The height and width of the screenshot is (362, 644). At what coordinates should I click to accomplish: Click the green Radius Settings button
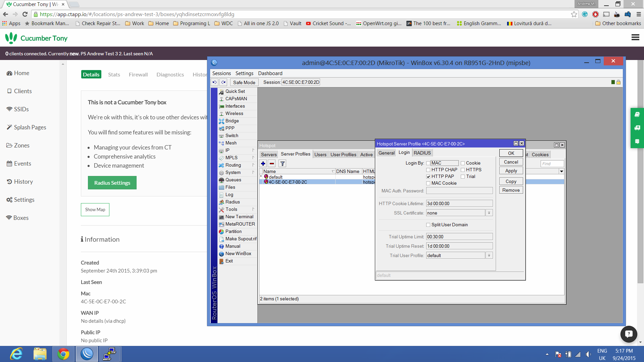coord(112,183)
